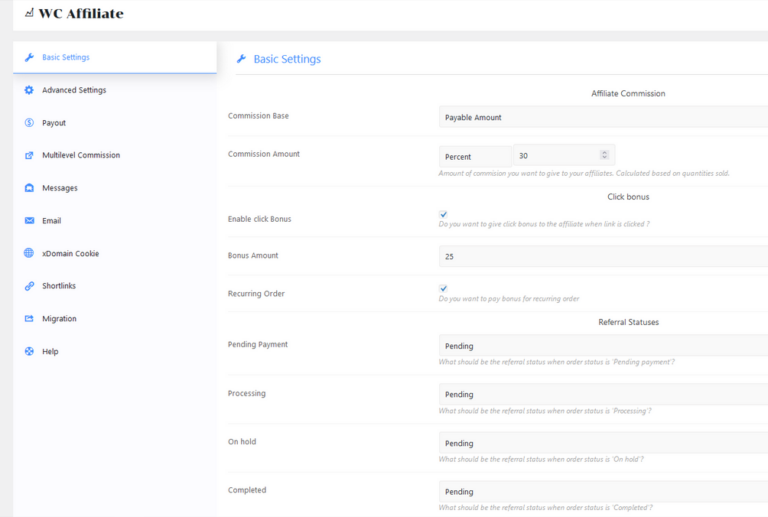Viewport: 768px width, 517px height.
Task: Open the Processing referral status dropdown
Action: coord(603,394)
